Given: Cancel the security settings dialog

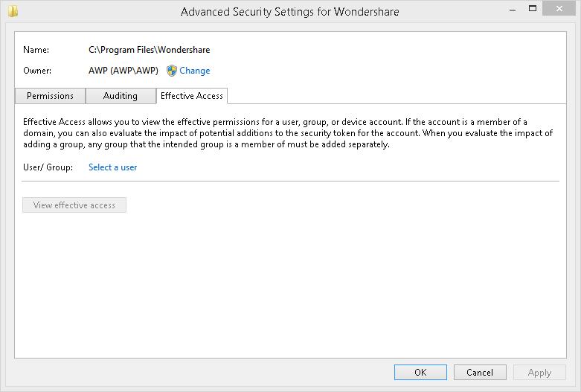Looking at the screenshot, I should coord(479,373).
